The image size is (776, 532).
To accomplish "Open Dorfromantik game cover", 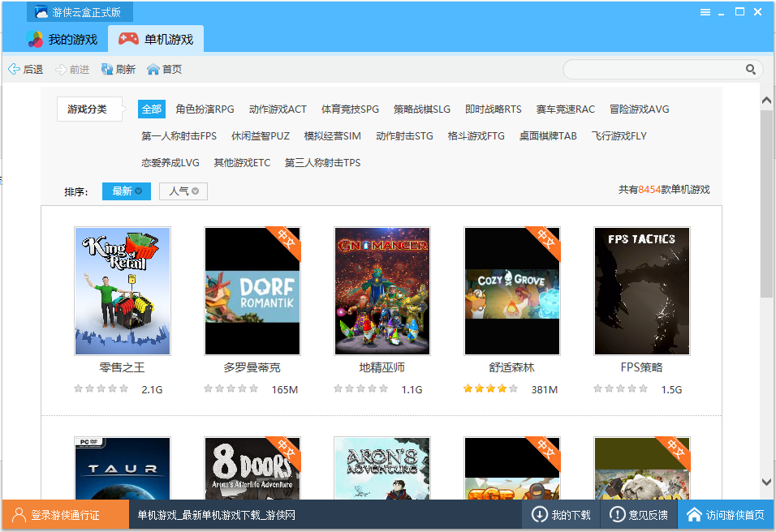I will 252,290.
